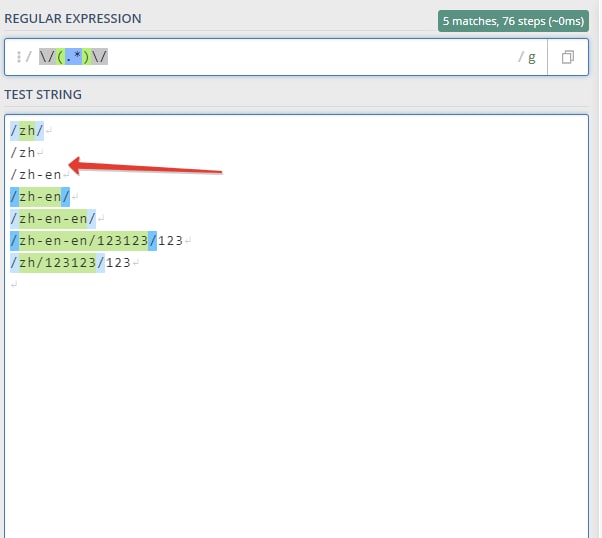602x538 pixels.
Task: Click the test line "/zh-en-en/"
Action: (x=53, y=219)
